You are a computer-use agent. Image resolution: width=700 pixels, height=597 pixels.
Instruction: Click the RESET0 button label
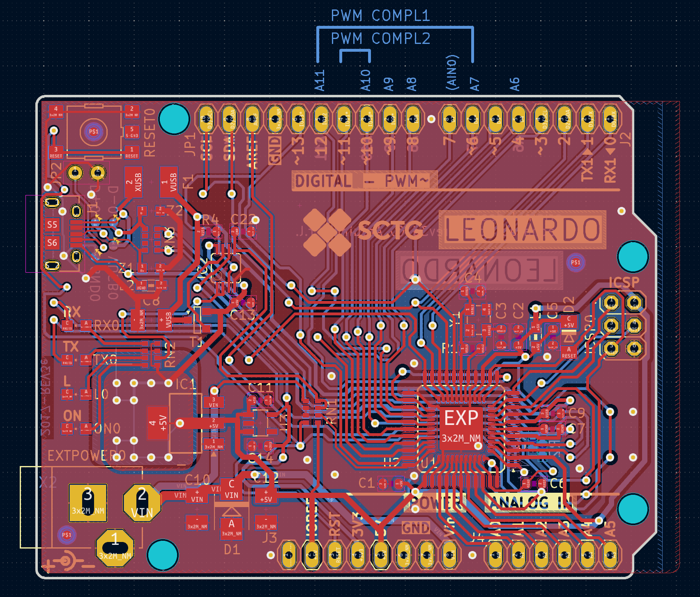click(150, 132)
